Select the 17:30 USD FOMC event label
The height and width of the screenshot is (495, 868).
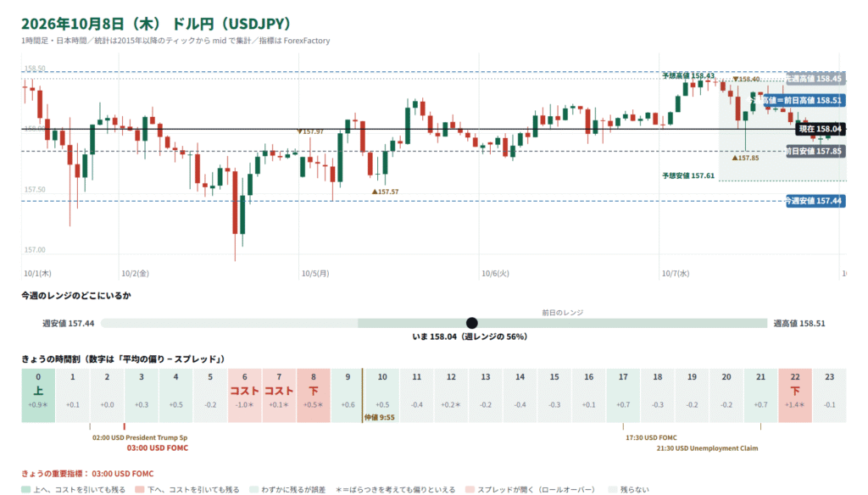(x=652, y=437)
